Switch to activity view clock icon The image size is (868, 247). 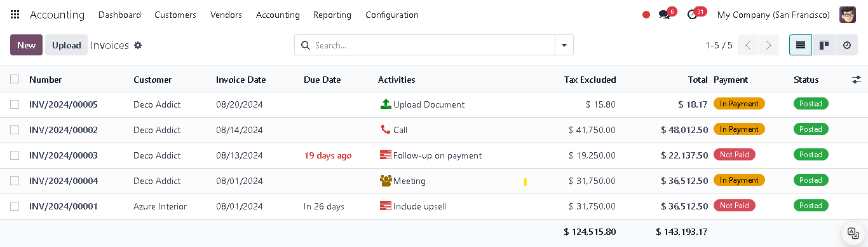(846, 45)
